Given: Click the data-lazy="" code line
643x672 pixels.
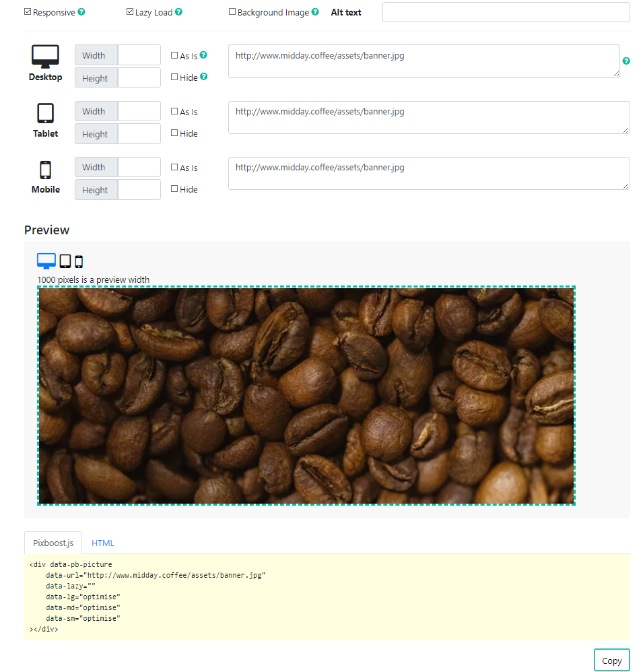Looking at the screenshot, I should click(x=71, y=586).
